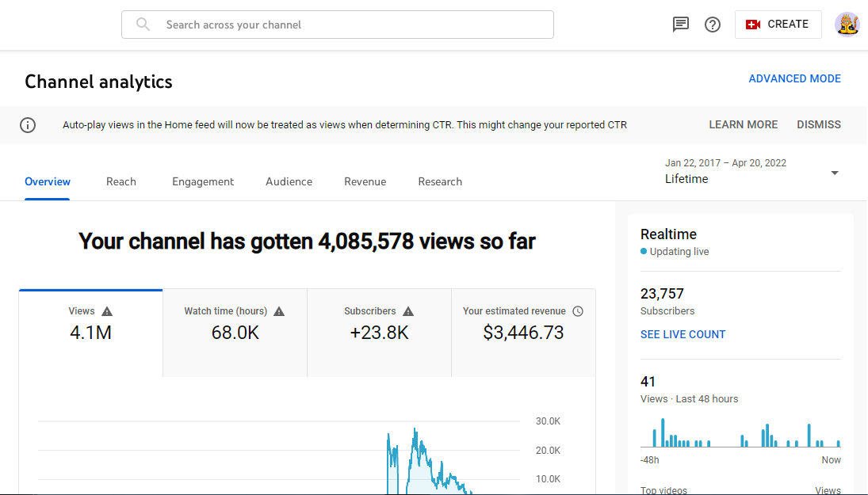Viewport: 868px width, 495px height.
Task: Switch to the Reach tab
Action: tap(121, 181)
